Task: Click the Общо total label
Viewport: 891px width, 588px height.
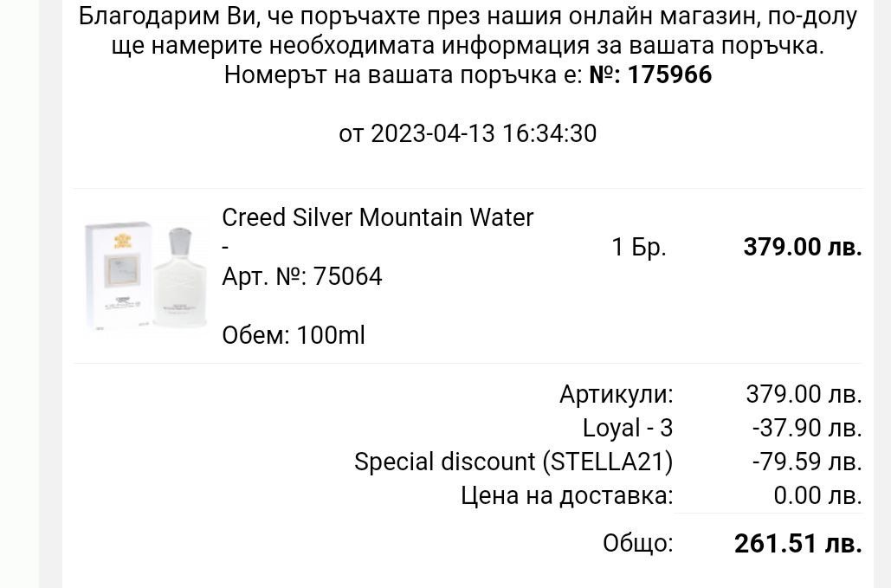Action: click(637, 543)
